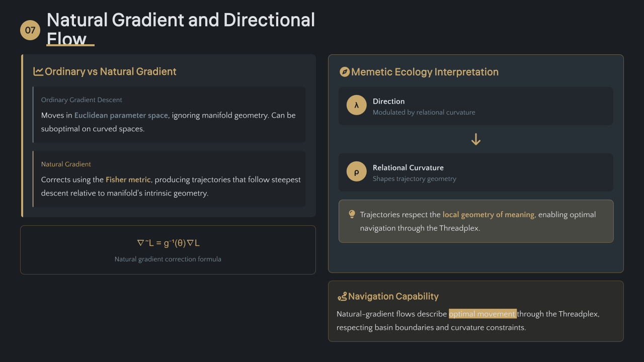The image size is (644, 362).
Task: Click the route icon beside Navigation Capability
Action: 342,297
